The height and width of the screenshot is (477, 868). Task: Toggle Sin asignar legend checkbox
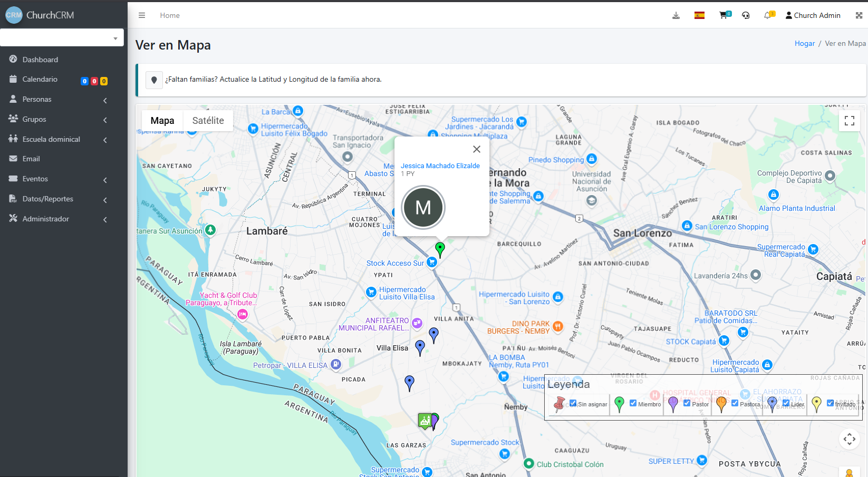point(573,403)
